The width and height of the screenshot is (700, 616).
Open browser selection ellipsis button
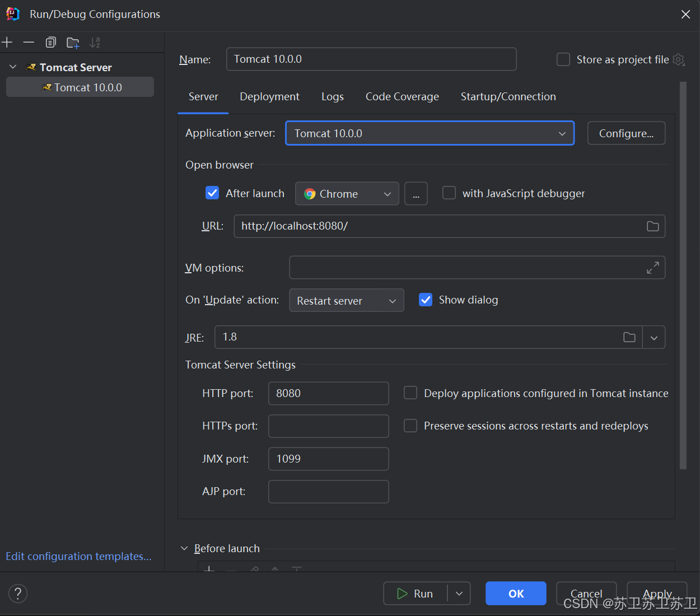tap(416, 194)
